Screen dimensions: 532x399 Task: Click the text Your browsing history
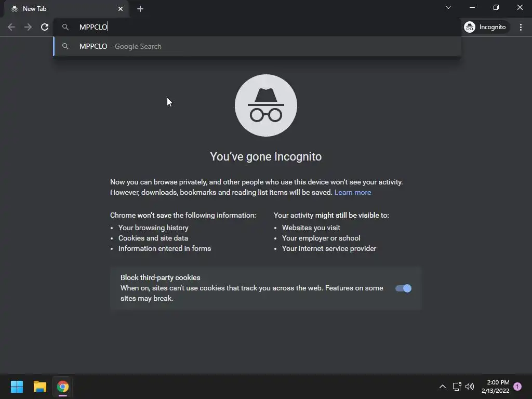(x=153, y=228)
